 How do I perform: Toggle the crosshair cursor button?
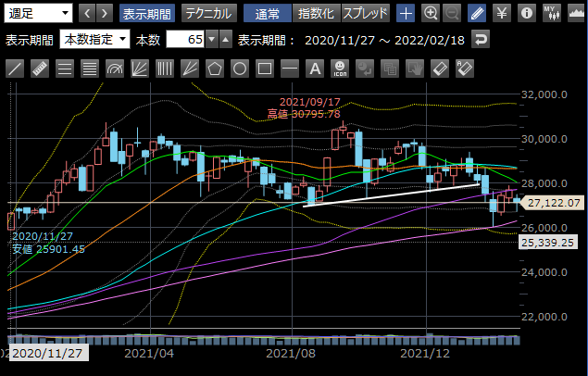(x=405, y=13)
